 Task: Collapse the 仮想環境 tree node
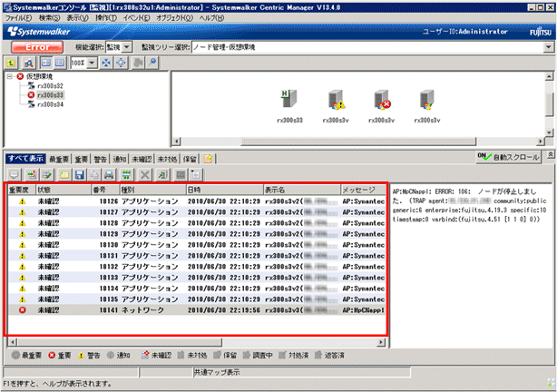tap(10, 77)
